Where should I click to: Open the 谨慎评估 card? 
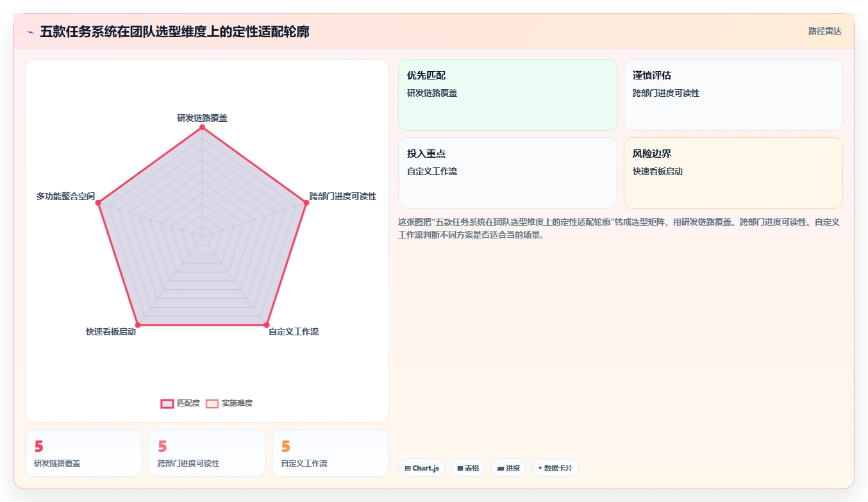[733, 95]
